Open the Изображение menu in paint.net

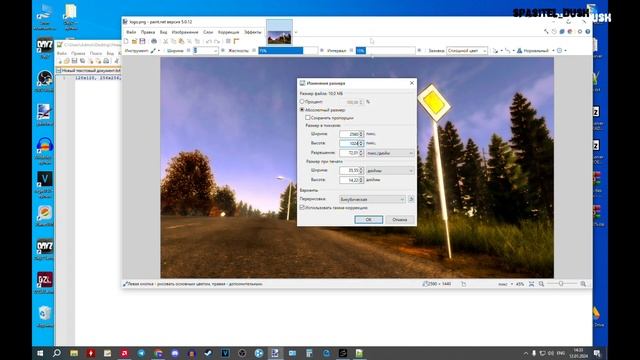pyautogui.click(x=185, y=32)
